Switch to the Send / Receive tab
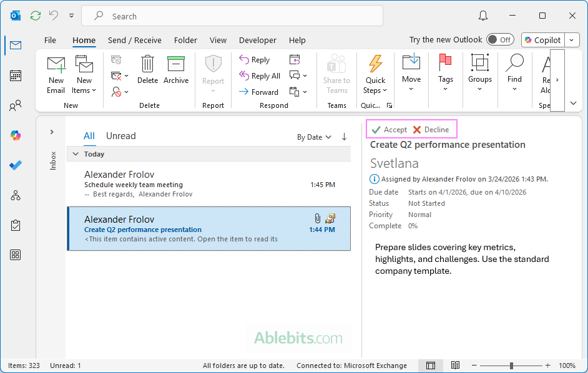Viewport: 588px width, 373px height. pos(134,40)
